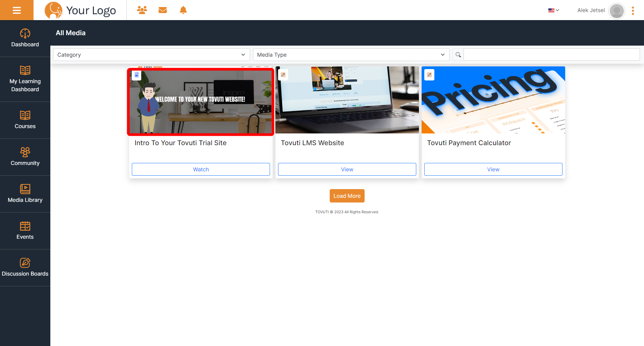Viewport: 644px width, 346px height.
Task: Click the Your Logo elephant icon
Action: point(54,10)
